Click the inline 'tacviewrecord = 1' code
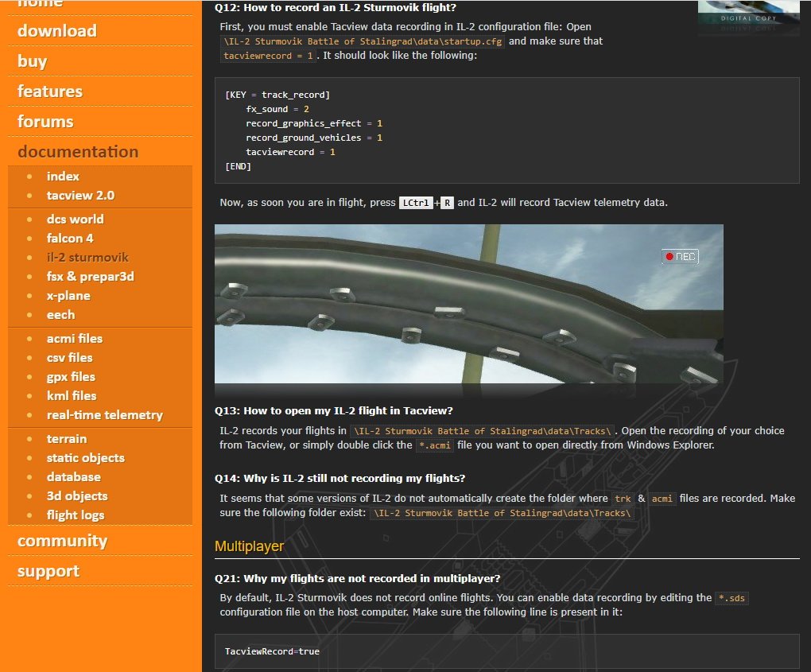The height and width of the screenshot is (672, 811). [268, 56]
